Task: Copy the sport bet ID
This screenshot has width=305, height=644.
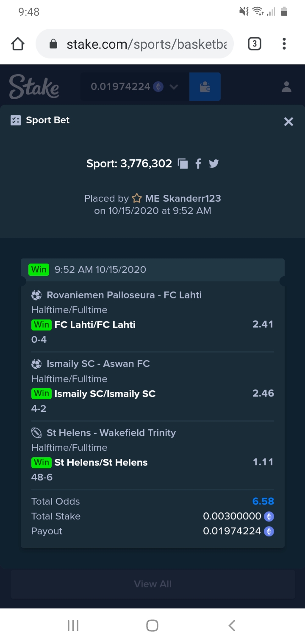Action: 183,164
